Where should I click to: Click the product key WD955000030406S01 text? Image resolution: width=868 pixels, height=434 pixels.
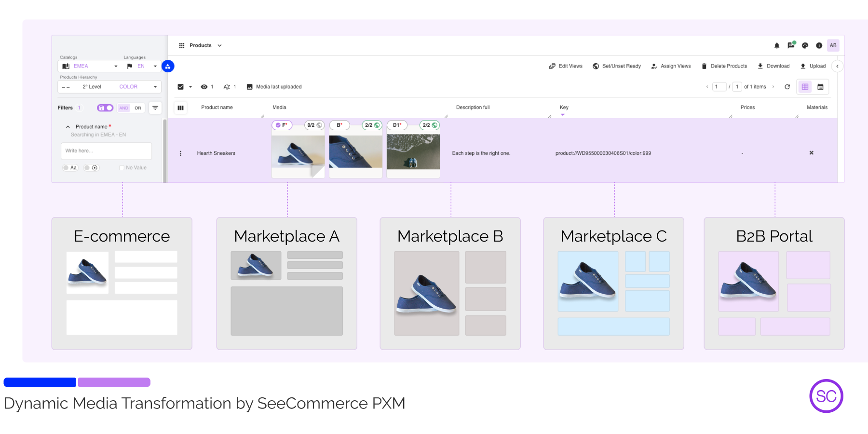603,153
